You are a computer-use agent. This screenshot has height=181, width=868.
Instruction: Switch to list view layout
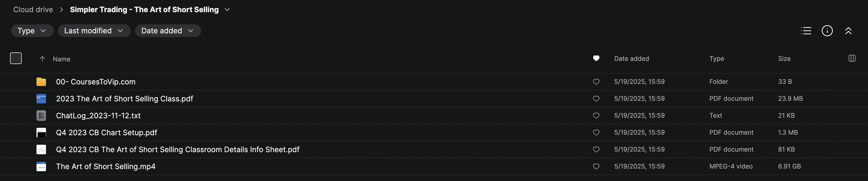[806, 31]
